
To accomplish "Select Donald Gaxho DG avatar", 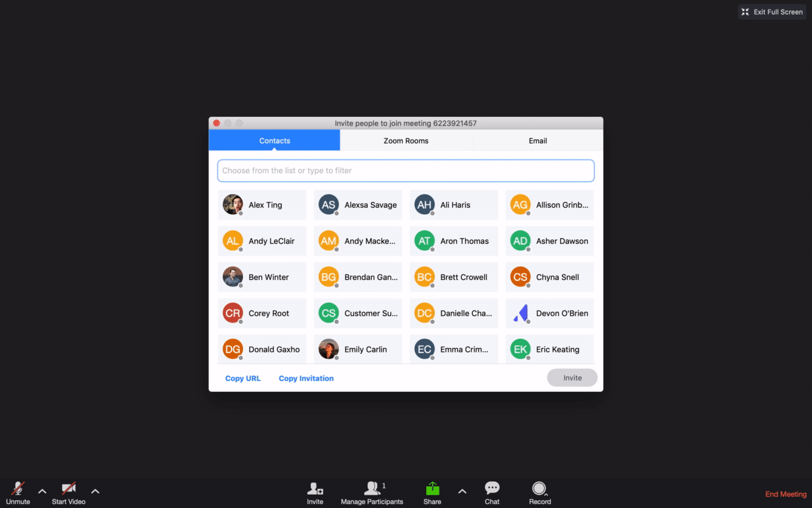I will [x=233, y=349].
